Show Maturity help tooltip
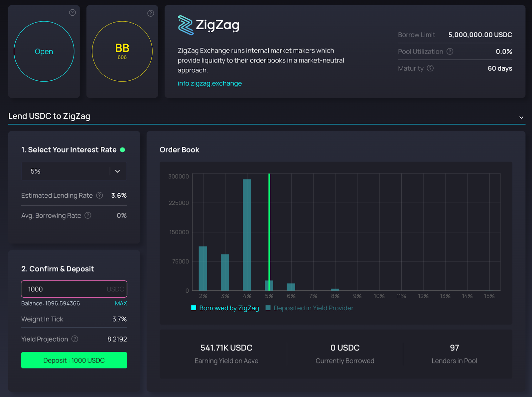This screenshot has width=532, height=397. pos(430,68)
